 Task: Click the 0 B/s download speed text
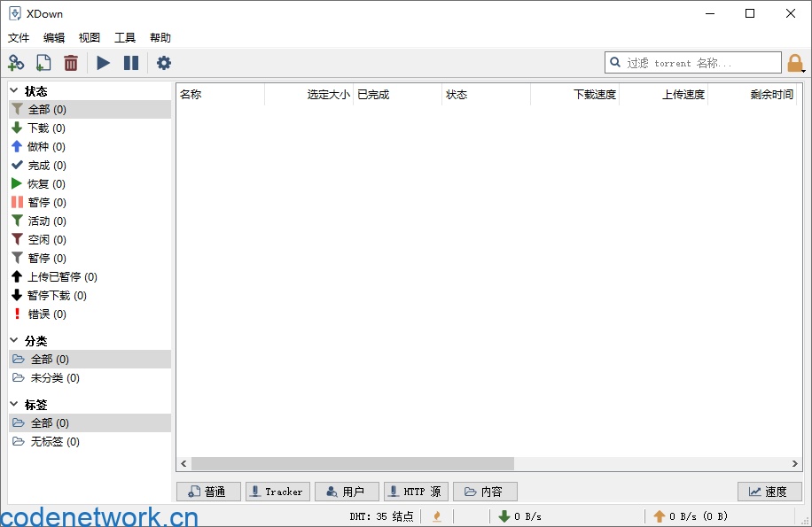click(527, 516)
